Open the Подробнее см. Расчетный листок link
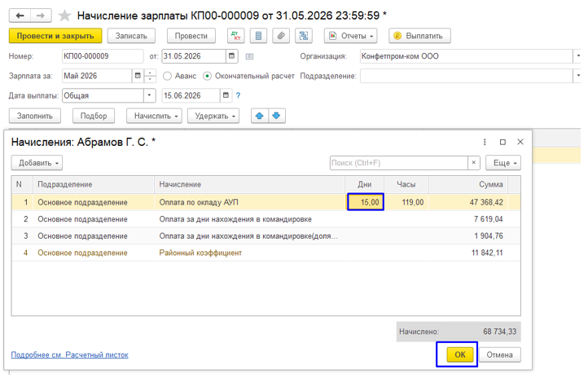The image size is (588, 383). (x=70, y=354)
